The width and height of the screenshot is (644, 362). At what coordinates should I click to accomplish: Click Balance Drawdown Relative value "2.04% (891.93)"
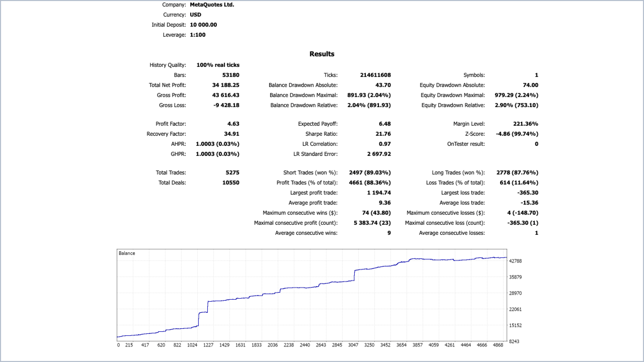[x=369, y=105]
